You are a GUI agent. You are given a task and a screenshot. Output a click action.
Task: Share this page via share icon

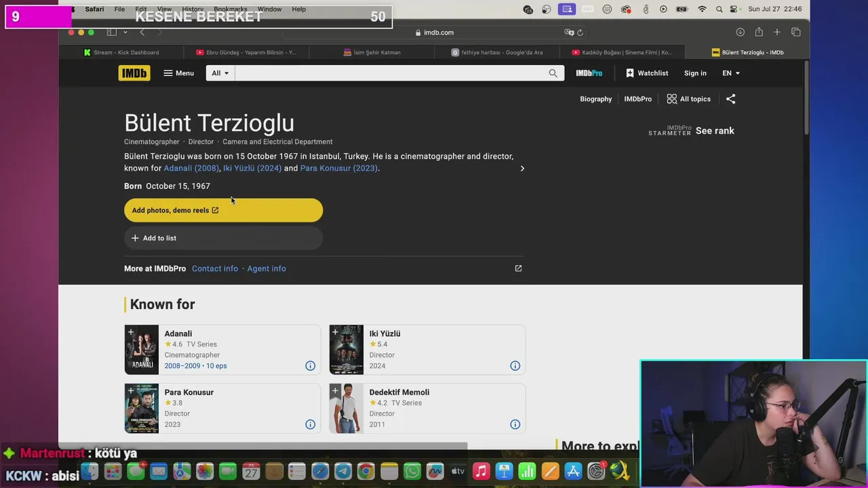coord(730,99)
